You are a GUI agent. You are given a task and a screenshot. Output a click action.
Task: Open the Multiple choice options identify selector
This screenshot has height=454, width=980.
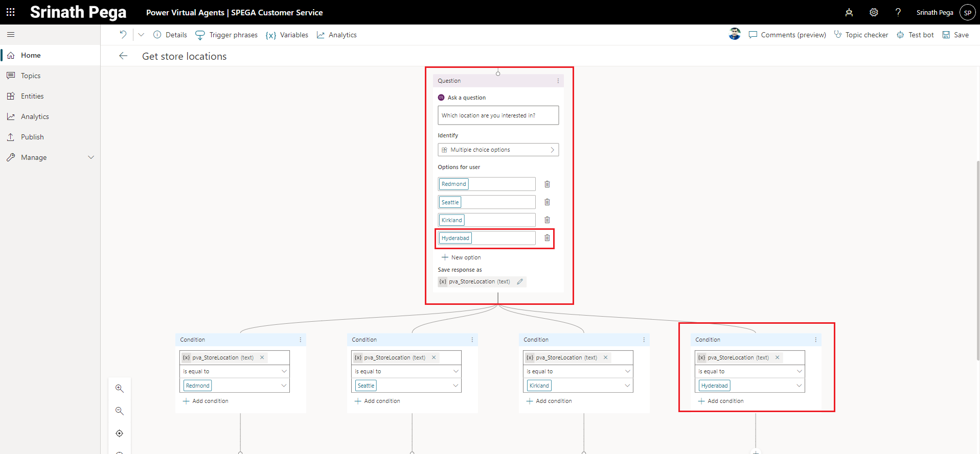(498, 150)
